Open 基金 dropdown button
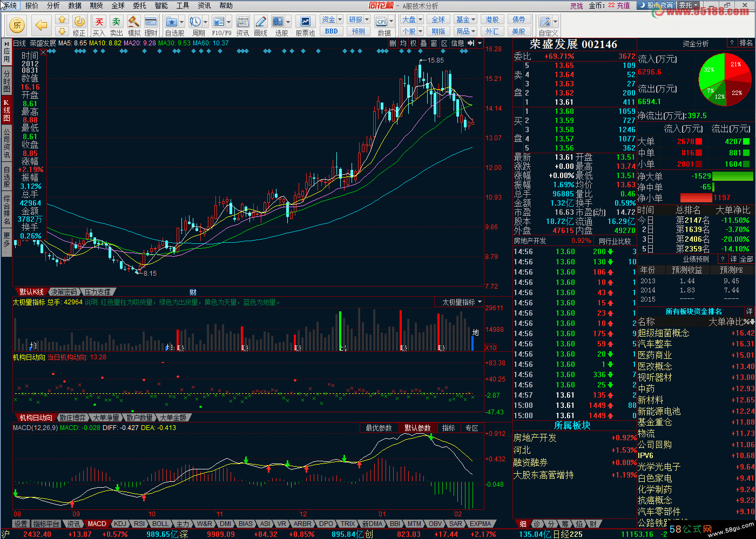 tap(465, 19)
